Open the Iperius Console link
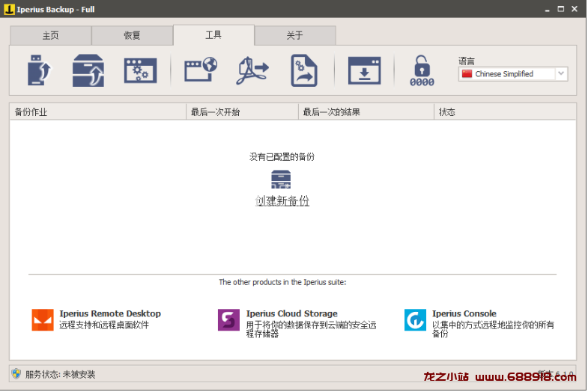Viewport: 588px width, 392px height. (464, 313)
